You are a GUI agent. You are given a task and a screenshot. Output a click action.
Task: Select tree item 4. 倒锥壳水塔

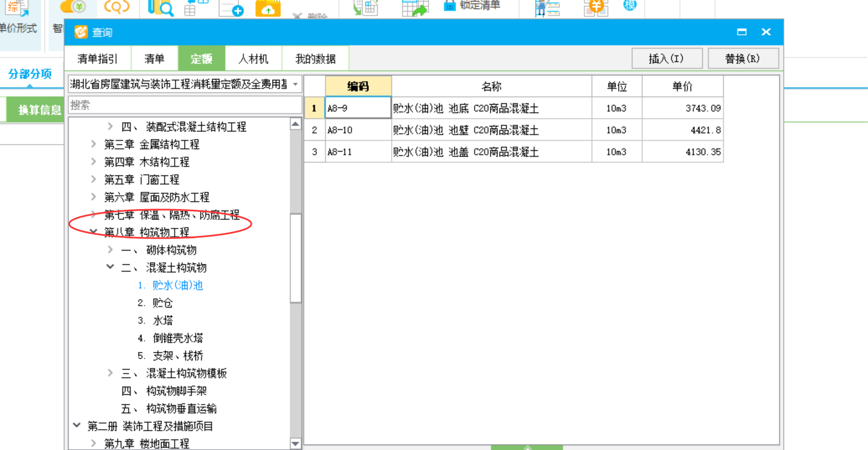[x=170, y=338]
